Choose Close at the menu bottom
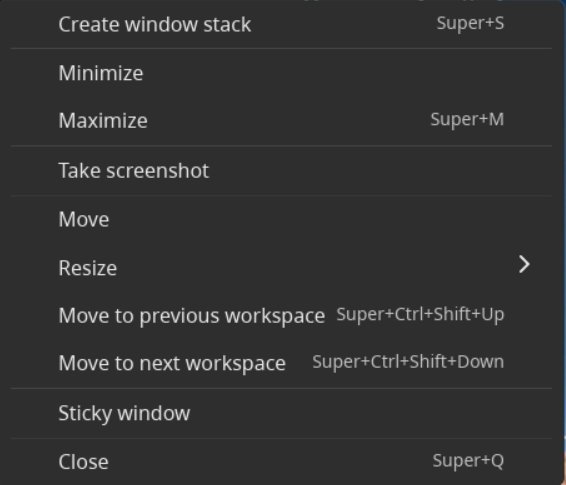This screenshot has height=485, width=566. coord(282,462)
